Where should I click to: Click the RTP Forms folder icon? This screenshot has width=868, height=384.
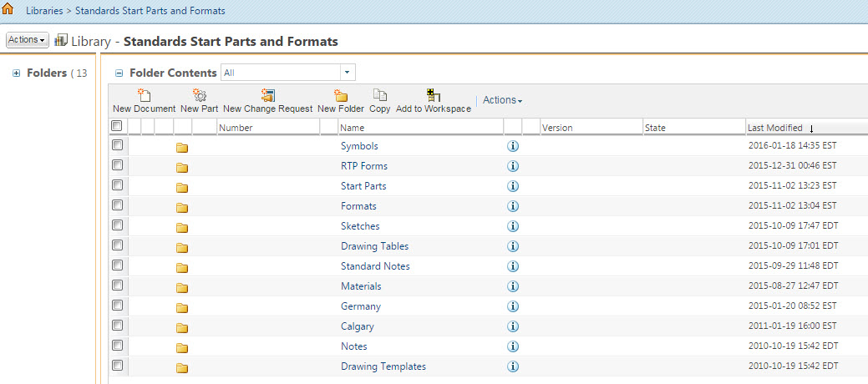[182, 167]
